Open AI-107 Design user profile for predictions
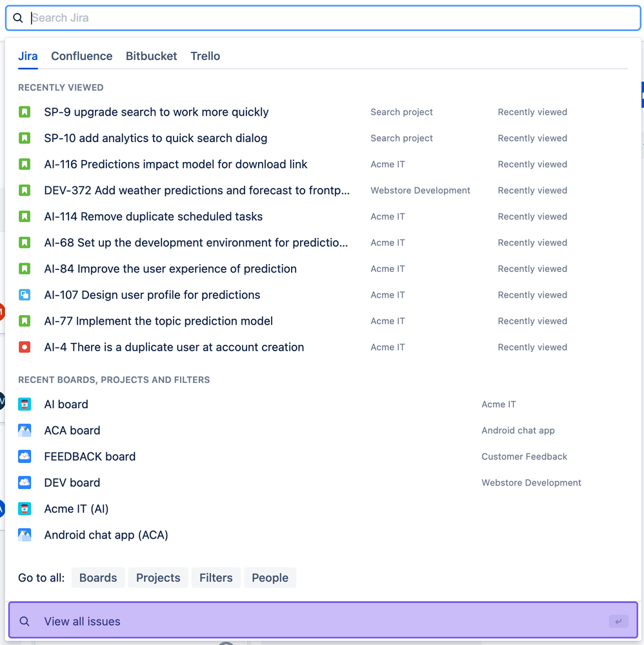644x645 pixels. coord(152,295)
